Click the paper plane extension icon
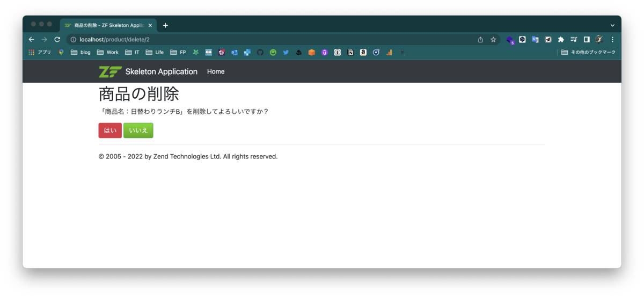644x298 pixels. click(548, 39)
